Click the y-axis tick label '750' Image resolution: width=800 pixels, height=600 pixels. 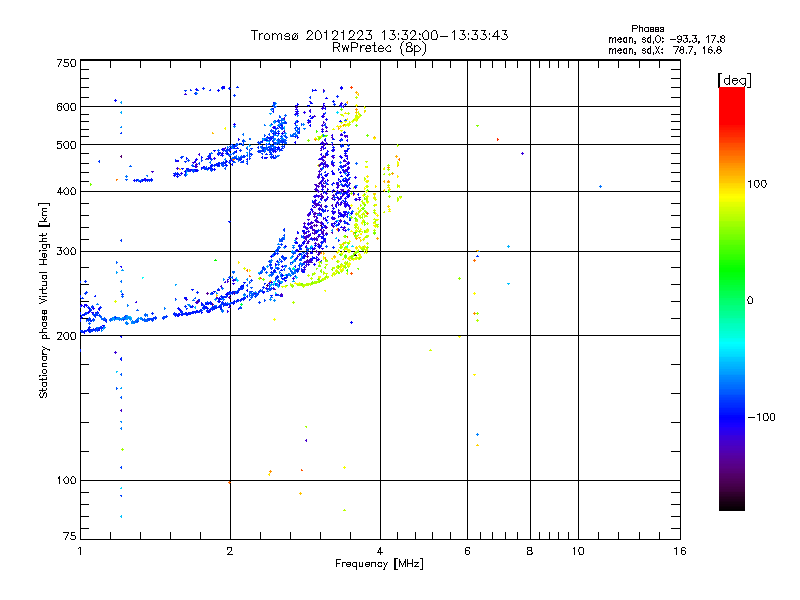pyautogui.click(x=66, y=63)
